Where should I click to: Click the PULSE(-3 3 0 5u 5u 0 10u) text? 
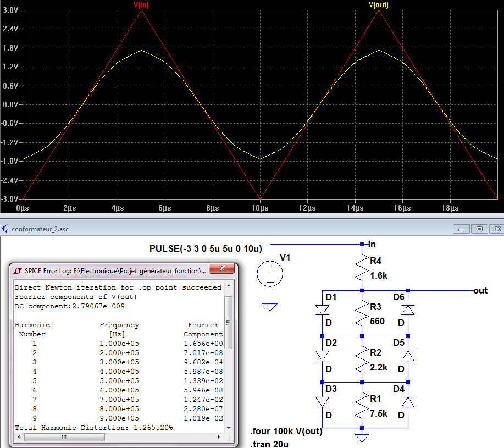pyautogui.click(x=206, y=249)
